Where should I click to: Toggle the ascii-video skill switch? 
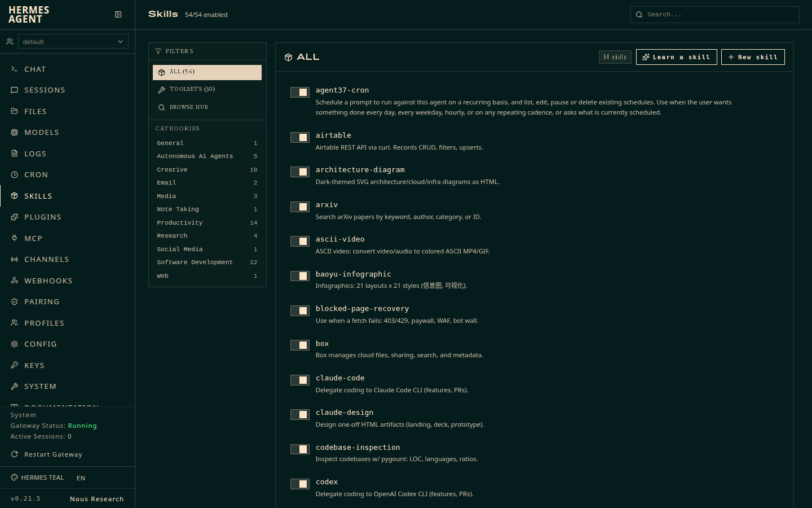[x=300, y=241]
